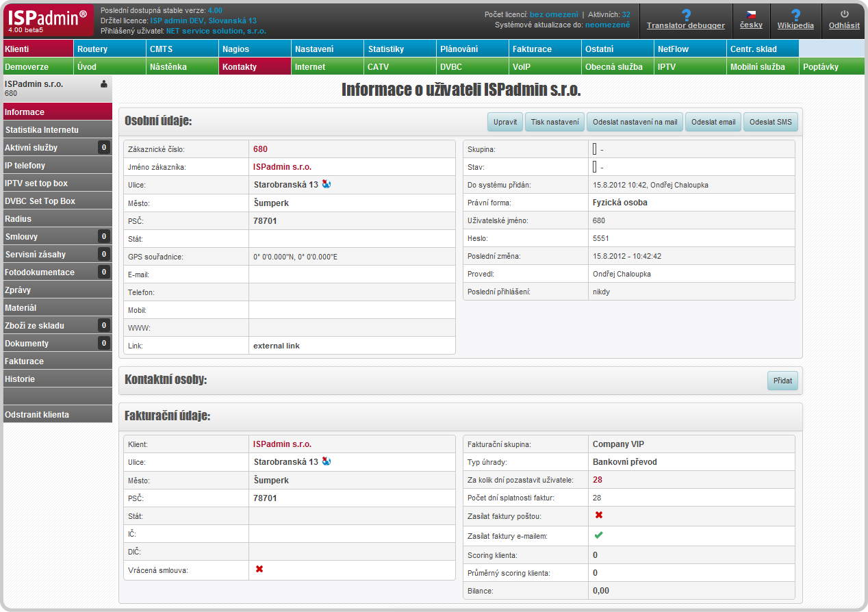
Task: Click the NET service solution, s.r.o. link
Action: click(216, 31)
